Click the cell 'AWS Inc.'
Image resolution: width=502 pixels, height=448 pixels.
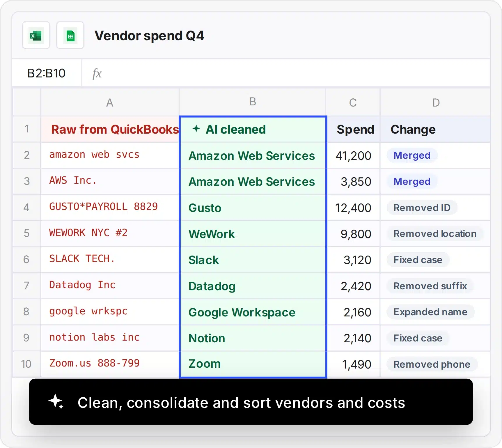[x=110, y=181]
